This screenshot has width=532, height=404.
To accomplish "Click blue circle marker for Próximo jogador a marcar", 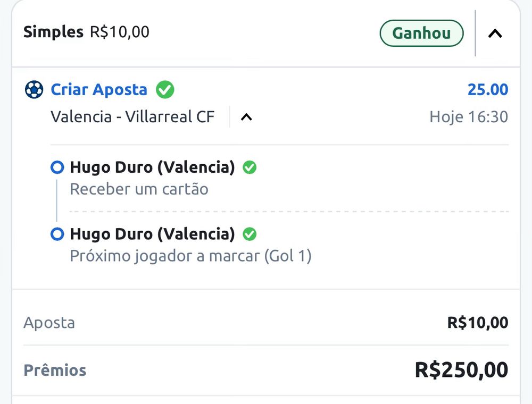I will (57, 234).
